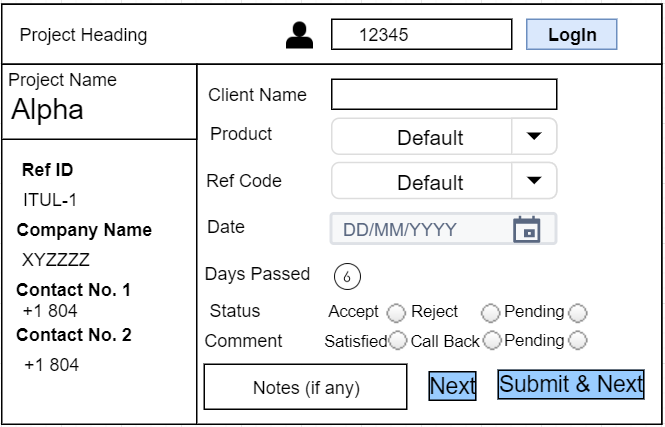Select the Accept status radio button
Viewport: 665px width, 427px height.
pyautogui.click(x=396, y=313)
